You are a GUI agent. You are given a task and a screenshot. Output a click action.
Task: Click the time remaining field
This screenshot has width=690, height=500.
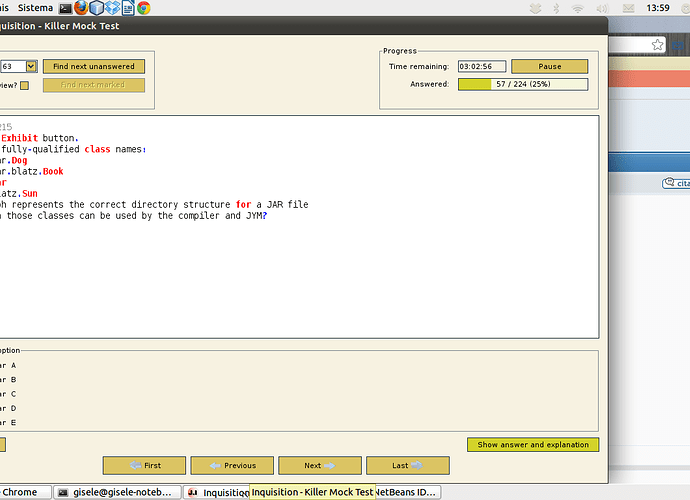pyautogui.click(x=482, y=66)
